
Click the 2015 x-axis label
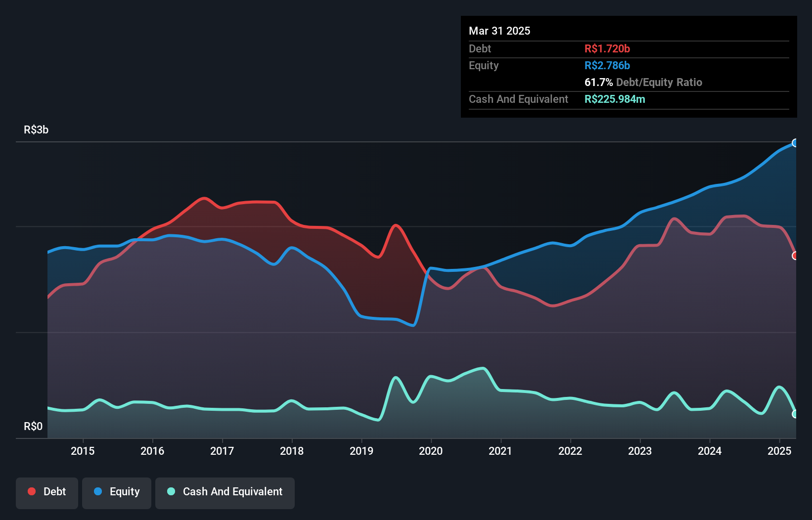83,451
